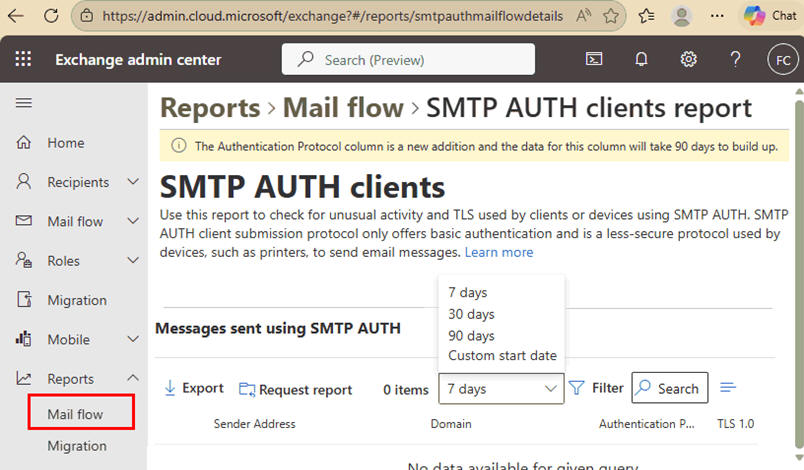
Task: Choose Custom start date option
Action: point(502,356)
